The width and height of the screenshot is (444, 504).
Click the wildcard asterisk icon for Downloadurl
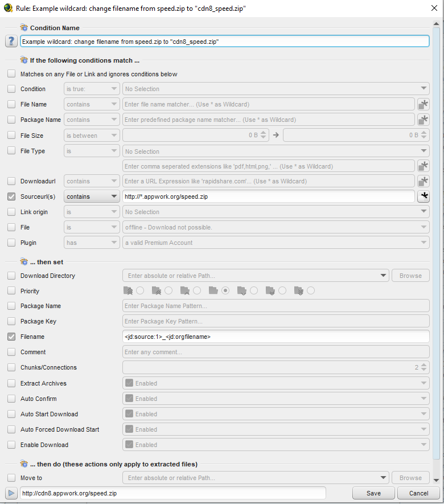click(423, 181)
